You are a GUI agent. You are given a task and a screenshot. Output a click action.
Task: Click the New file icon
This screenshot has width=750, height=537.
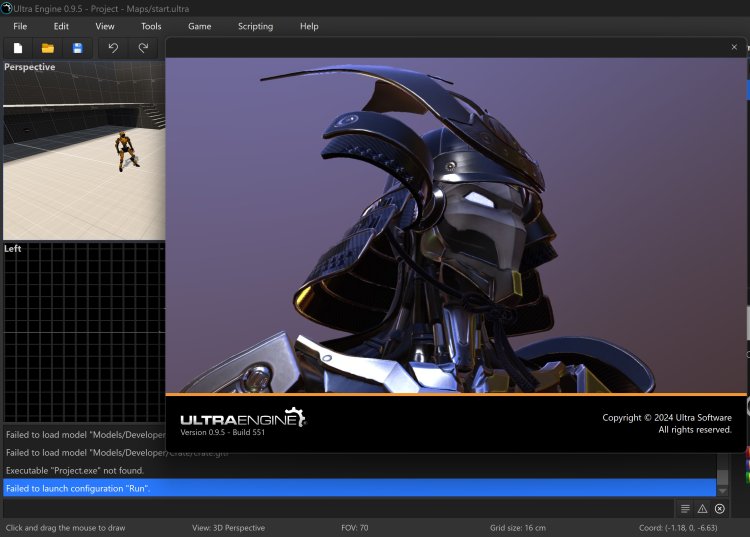pos(18,48)
